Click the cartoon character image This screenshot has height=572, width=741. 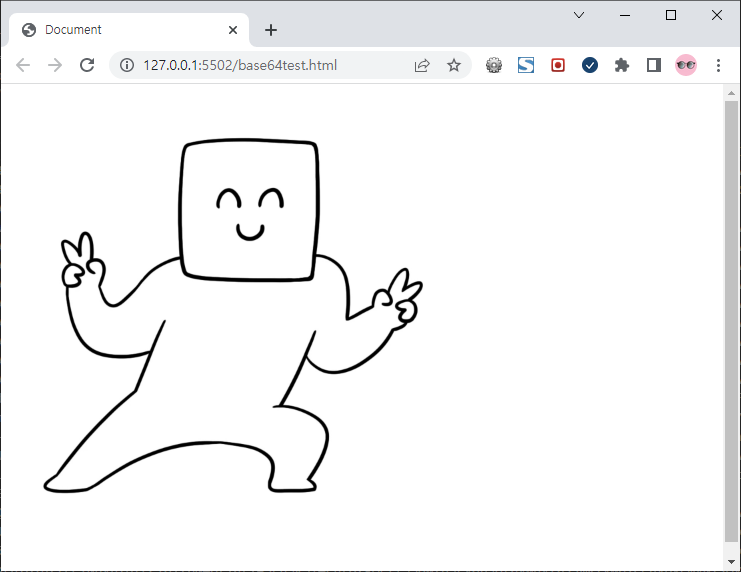pos(233,316)
